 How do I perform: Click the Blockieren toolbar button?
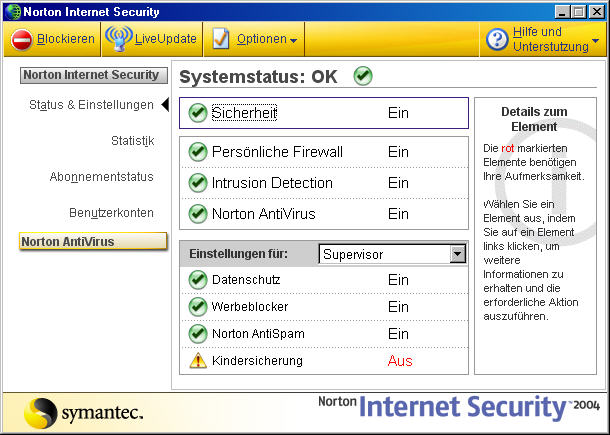coord(52,39)
